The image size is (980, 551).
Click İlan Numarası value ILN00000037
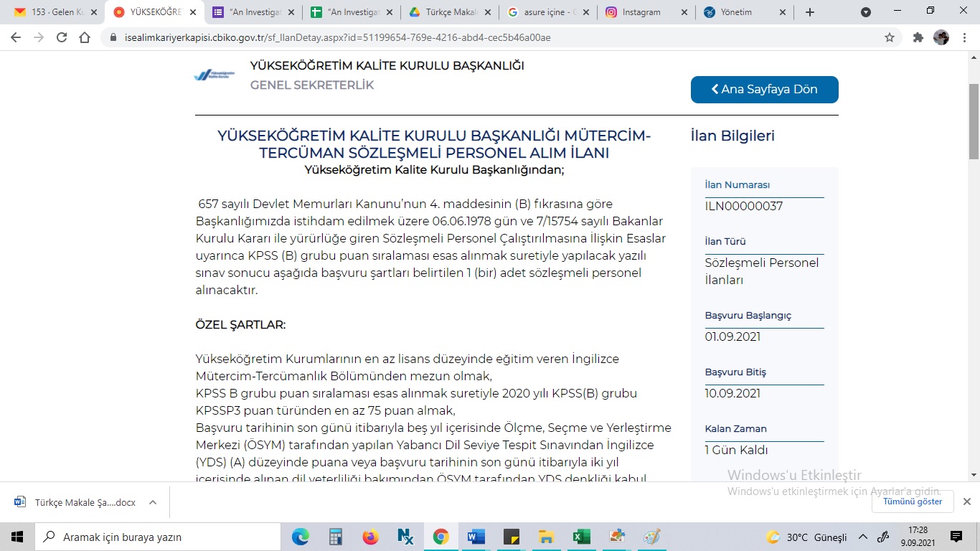click(x=744, y=206)
